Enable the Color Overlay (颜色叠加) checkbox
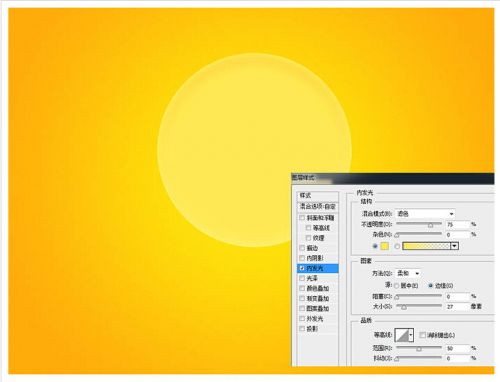This screenshot has width=500, height=382. pos(302,288)
